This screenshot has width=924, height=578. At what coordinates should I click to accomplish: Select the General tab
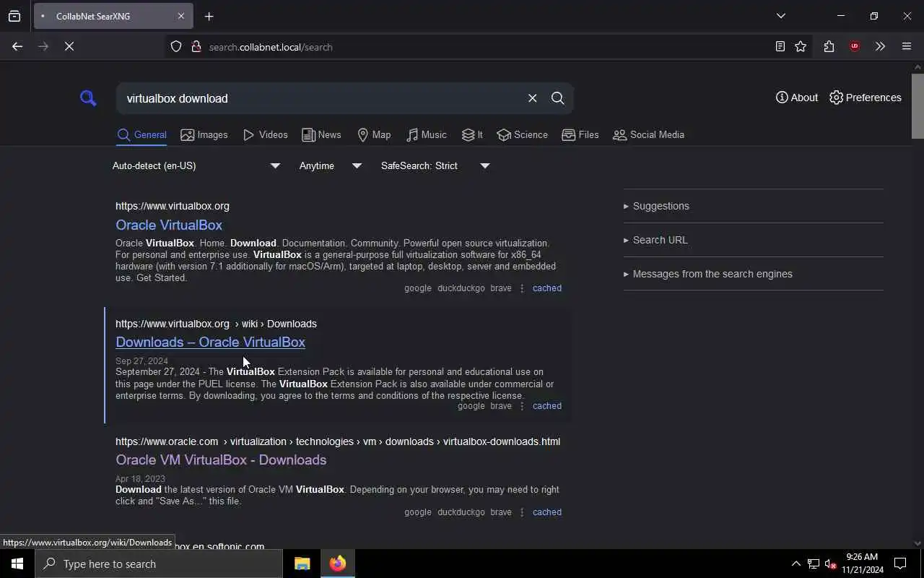tap(141, 134)
